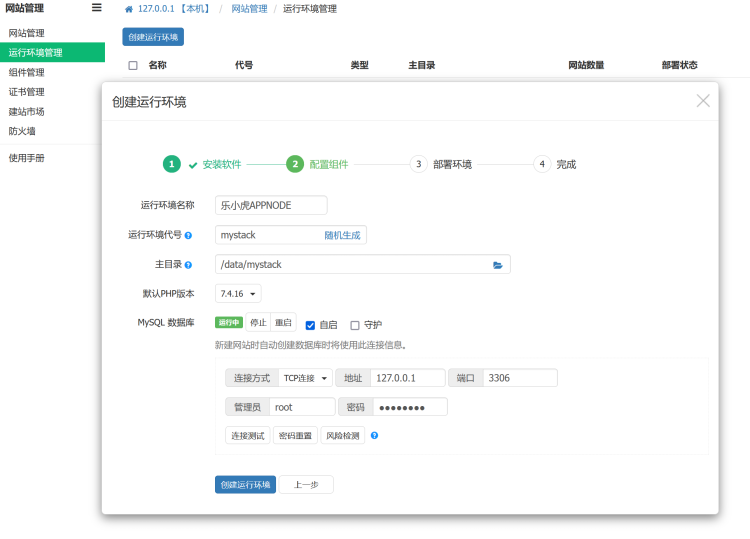Image resolution: width=750 pixels, height=539 pixels.
Task: Open help icon beside 主目录 label
Action: (188, 265)
